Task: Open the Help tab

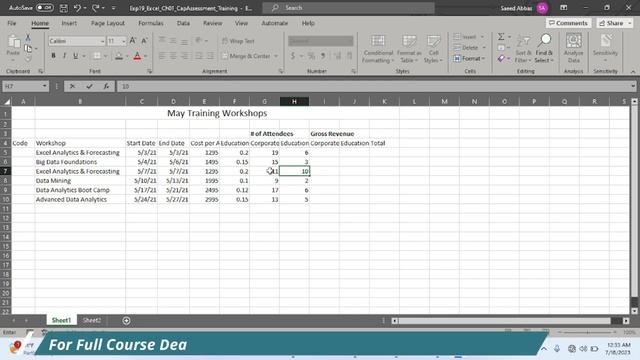Action: coord(308,23)
